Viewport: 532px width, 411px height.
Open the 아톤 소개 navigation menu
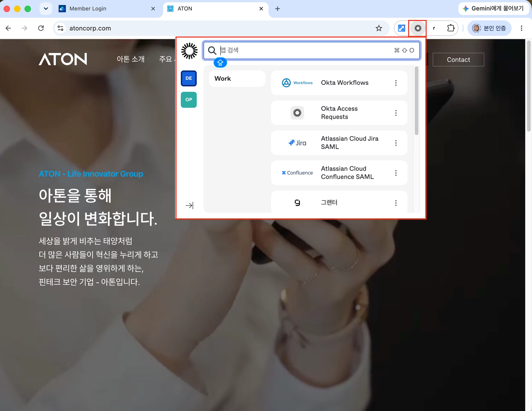(130, 59)
